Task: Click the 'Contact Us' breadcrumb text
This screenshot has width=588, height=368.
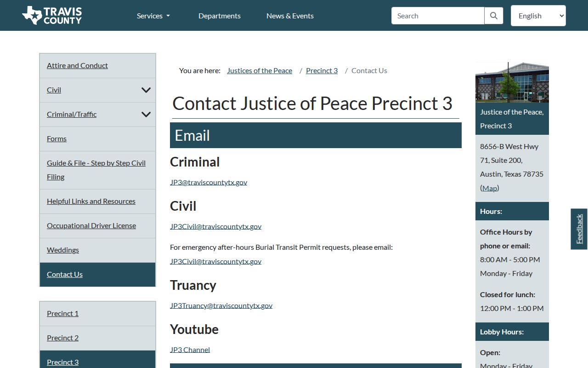Action: point(369,70)
